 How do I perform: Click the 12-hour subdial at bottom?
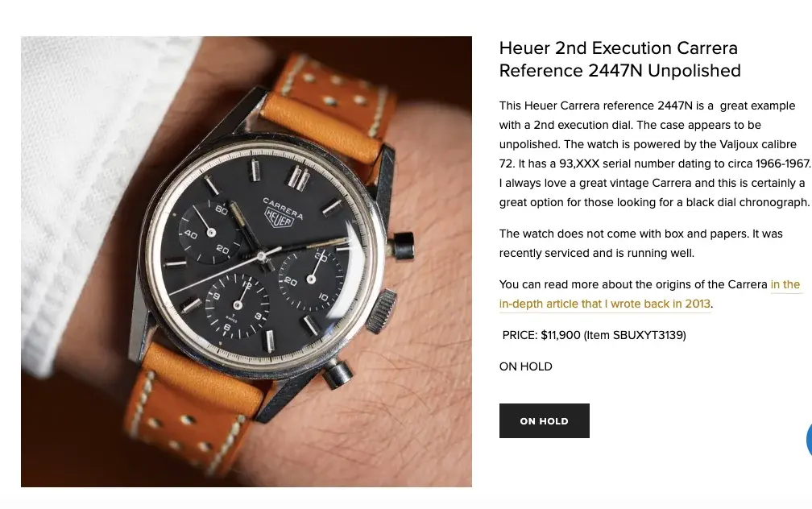pyautogui.click(x=237, y=305)
